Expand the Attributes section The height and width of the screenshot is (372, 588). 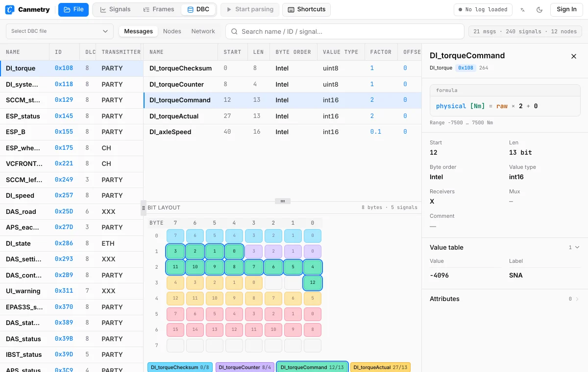(505, 299)
